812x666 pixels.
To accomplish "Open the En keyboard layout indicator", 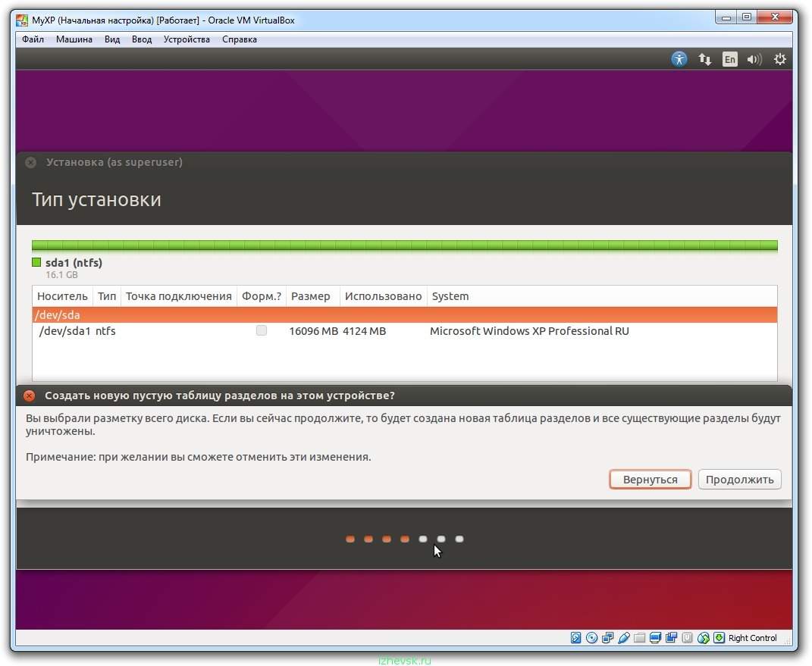I will (x=729, y=59).
